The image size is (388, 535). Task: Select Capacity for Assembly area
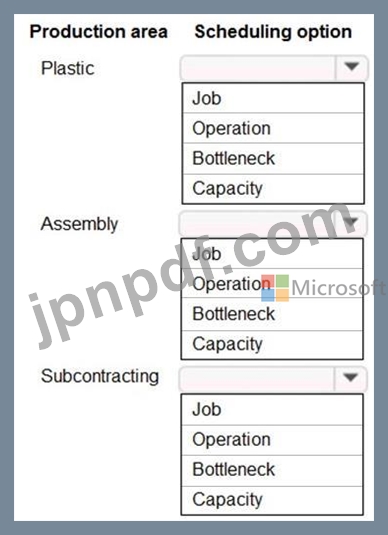pos(272,344)
